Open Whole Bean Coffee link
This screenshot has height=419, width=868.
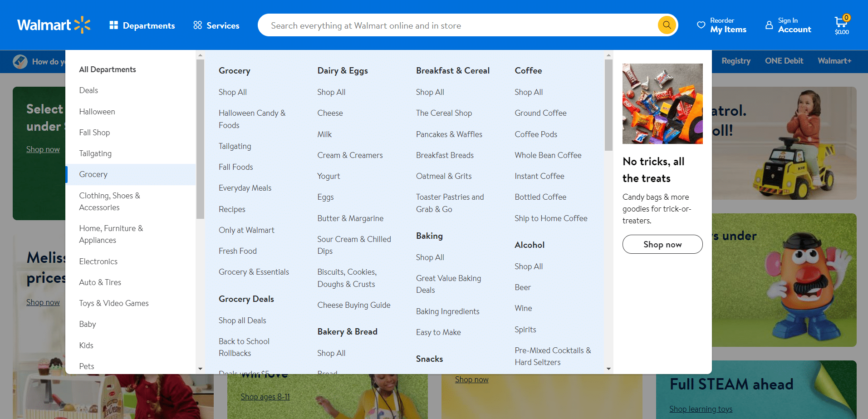548,155
